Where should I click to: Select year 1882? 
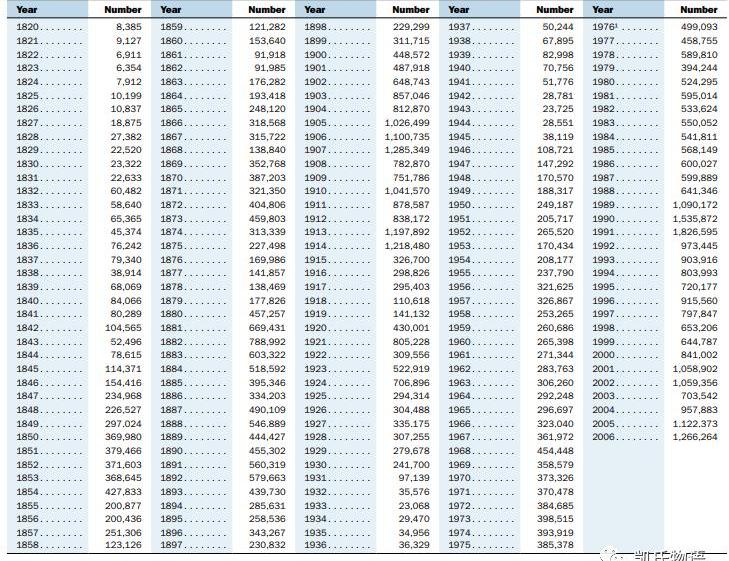pyautogui.click(x=172, y=342)
